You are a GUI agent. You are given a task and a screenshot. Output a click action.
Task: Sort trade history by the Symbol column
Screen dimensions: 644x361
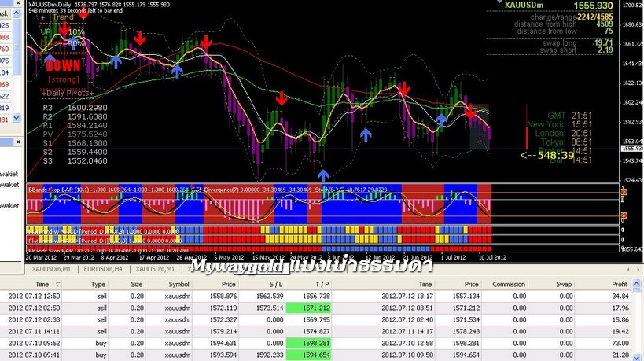(x=178, y=284)
